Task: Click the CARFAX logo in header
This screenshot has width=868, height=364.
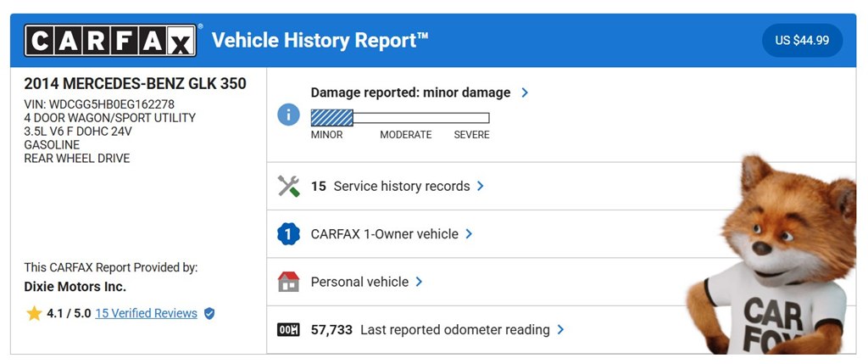Action: [x=111, y=40]
